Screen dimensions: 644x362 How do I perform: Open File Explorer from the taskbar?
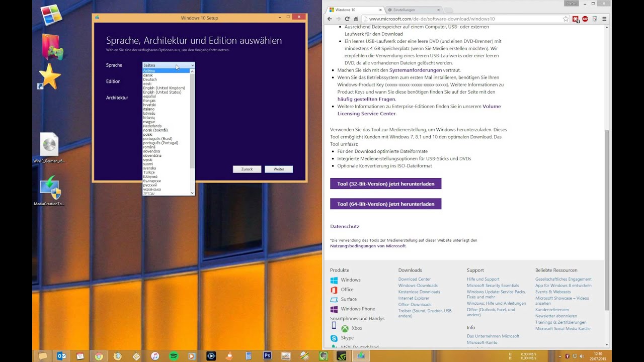43,356
